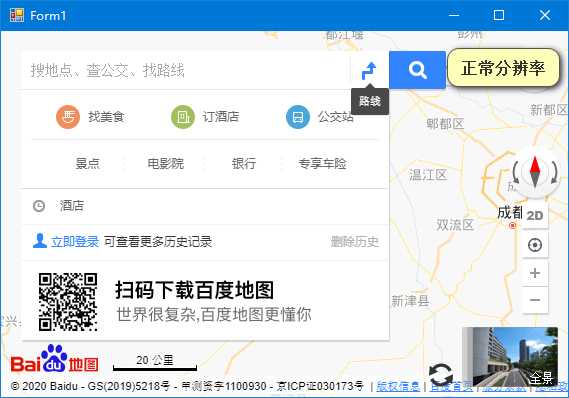Click the clock icon beside 酒店 history
The width and height of the screenshot is (569, 398).
(39, 206)
